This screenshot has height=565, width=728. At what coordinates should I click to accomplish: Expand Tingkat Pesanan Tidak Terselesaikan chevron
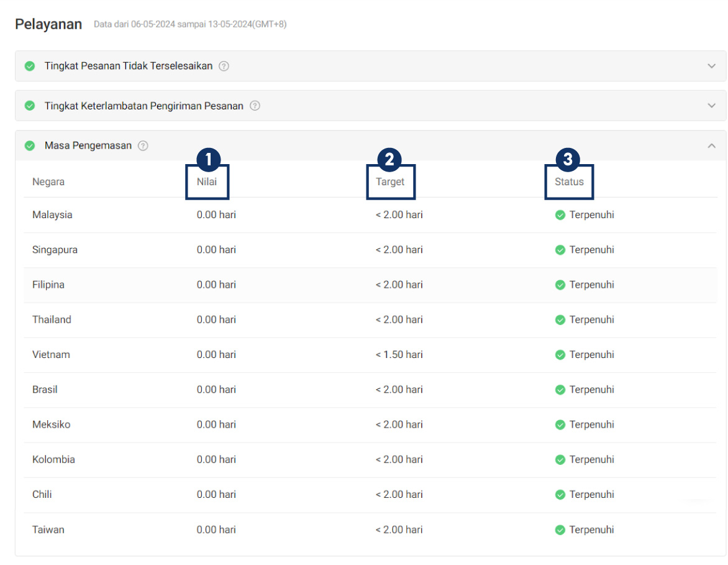tap(711, 66)
